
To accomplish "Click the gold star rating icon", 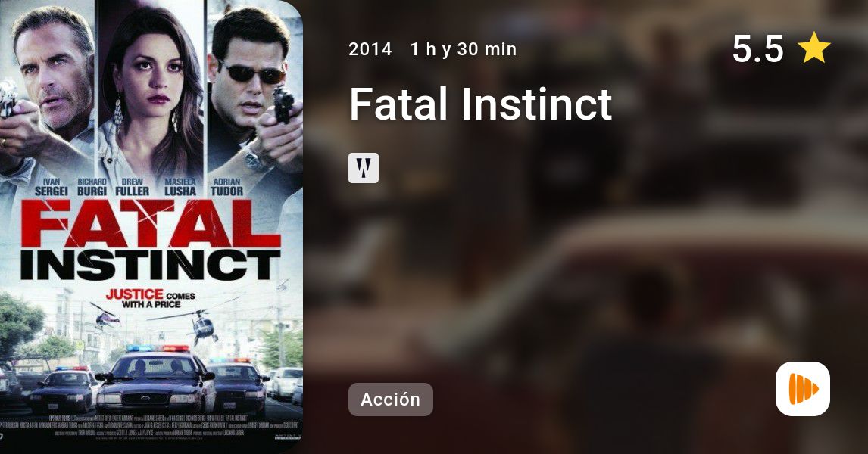I will click(x=813, y=48).
